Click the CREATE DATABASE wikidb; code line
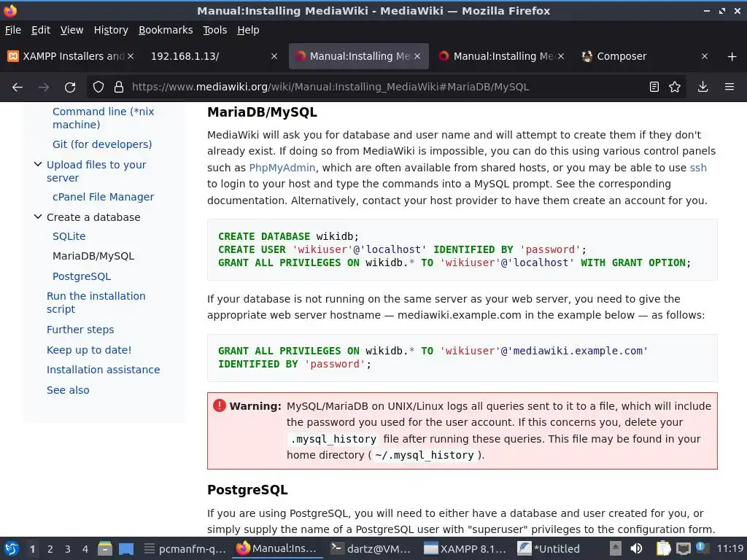 click(288, 236)
